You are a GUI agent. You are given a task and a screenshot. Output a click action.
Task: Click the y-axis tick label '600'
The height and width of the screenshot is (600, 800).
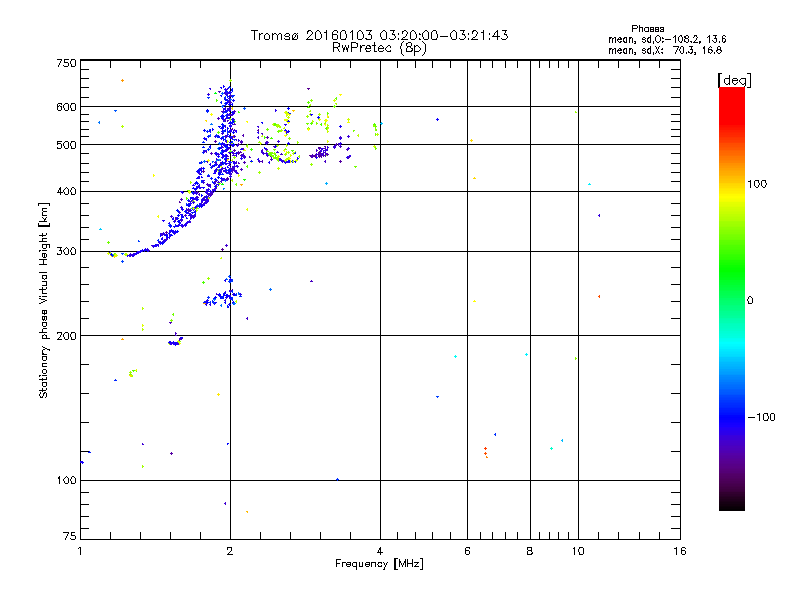tap(66, 107)
